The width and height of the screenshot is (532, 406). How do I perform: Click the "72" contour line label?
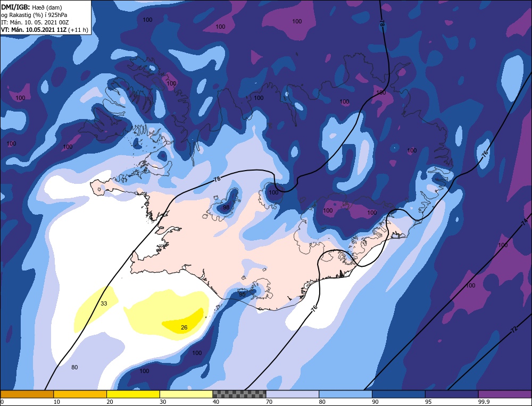coord(514,329)
